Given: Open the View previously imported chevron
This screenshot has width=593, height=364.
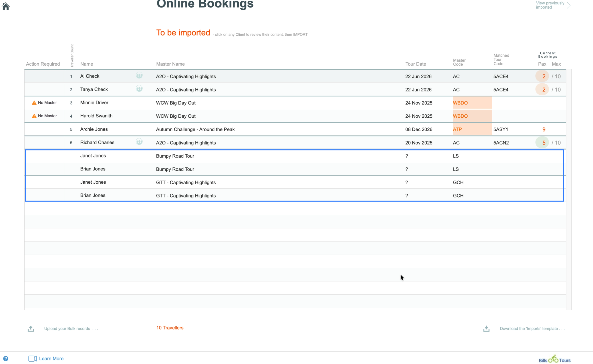Looking at the screenshot, I should [569, 5].
